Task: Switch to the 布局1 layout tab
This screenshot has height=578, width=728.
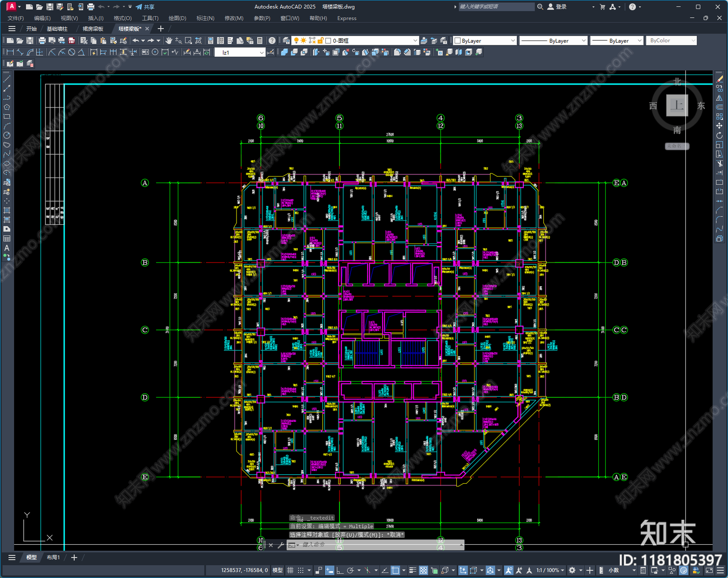Action: point(53,557)
